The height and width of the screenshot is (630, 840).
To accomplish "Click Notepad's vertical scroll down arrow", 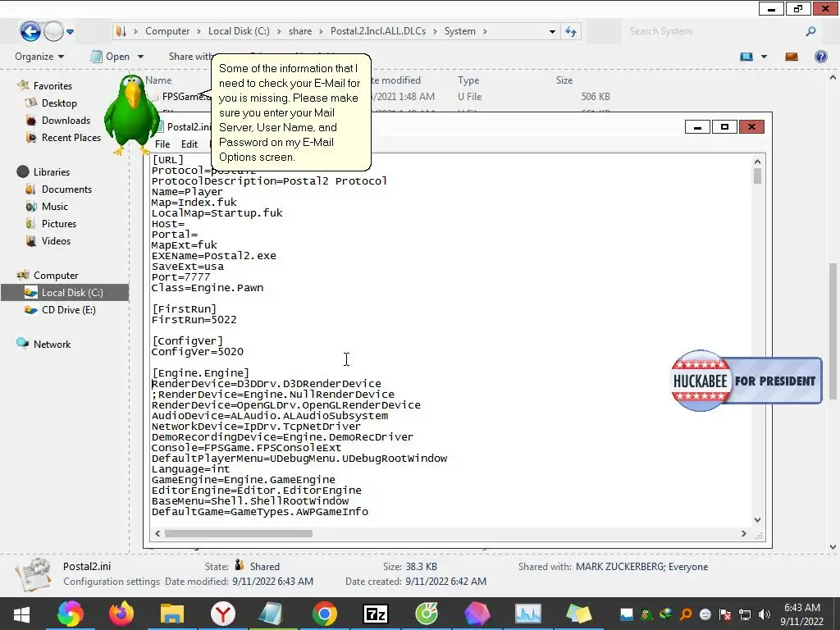I will point(757,519).
